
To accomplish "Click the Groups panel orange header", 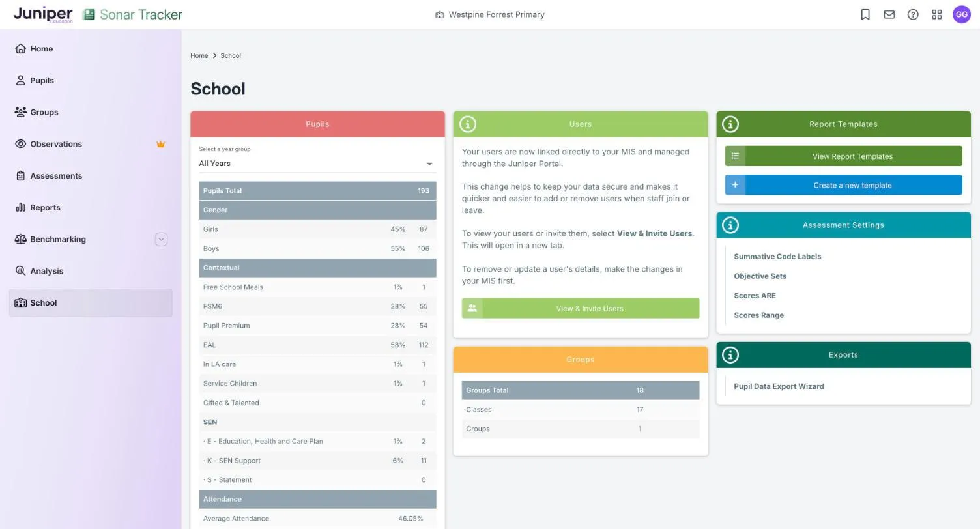I will tap(581, 360).
